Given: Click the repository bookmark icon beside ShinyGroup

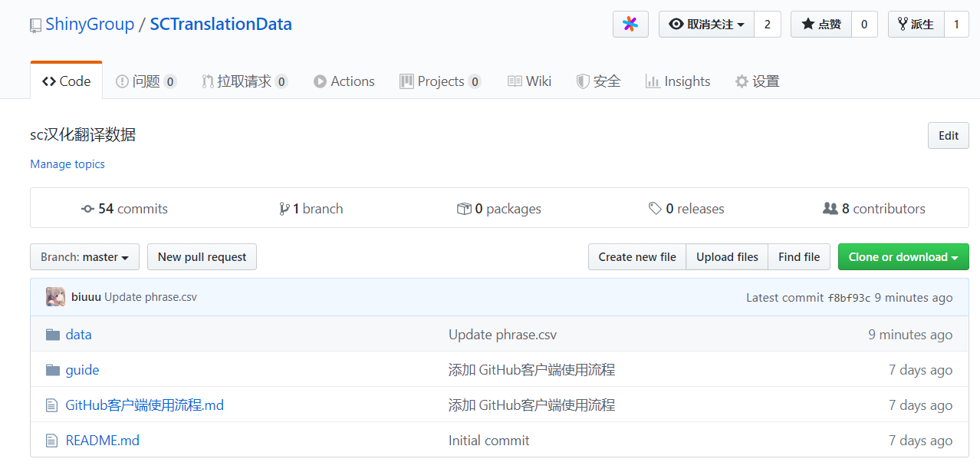Looking at the screenshot, I should coord(35,24).
